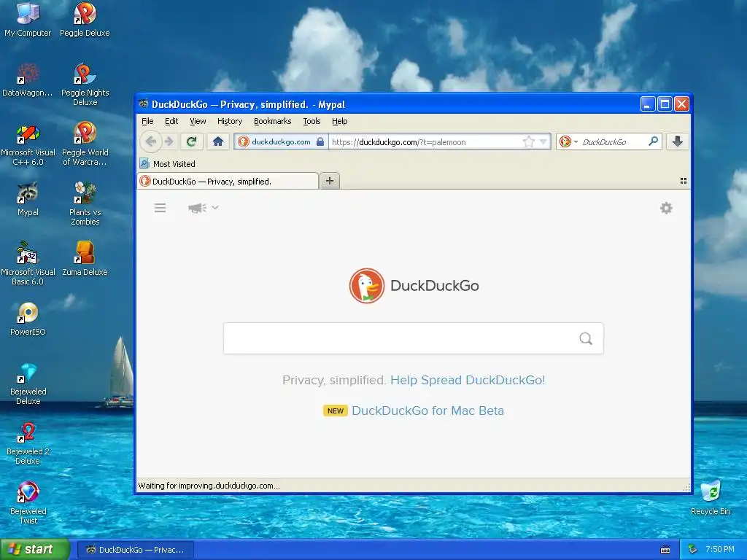Click DuckDuckGo taskbar window button

pos(135,550)
